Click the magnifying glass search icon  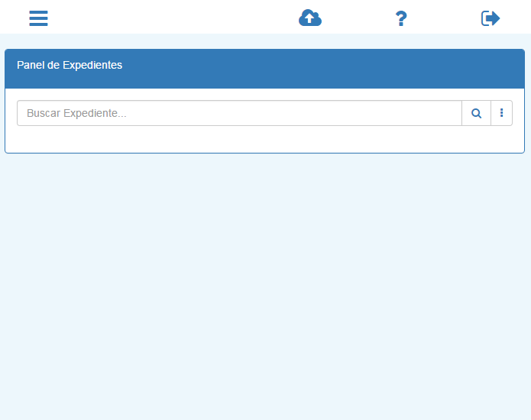(476, 113)
